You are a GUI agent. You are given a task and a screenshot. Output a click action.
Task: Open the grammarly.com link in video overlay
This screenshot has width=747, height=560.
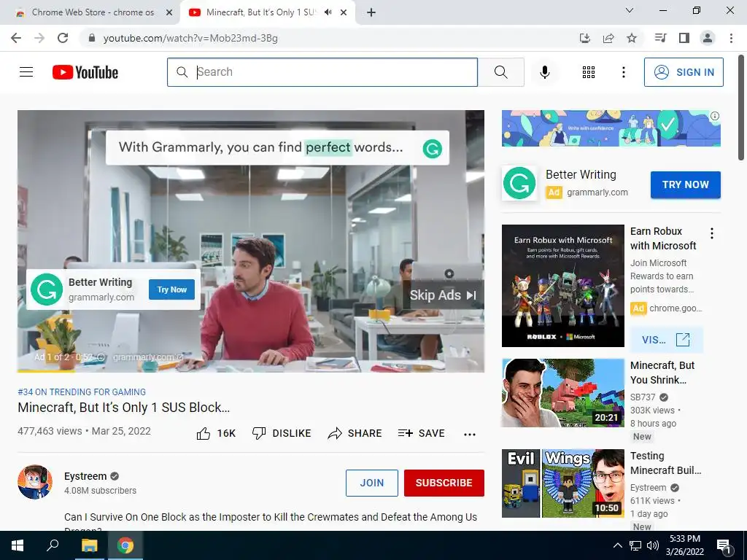click(x=148, y=357)
